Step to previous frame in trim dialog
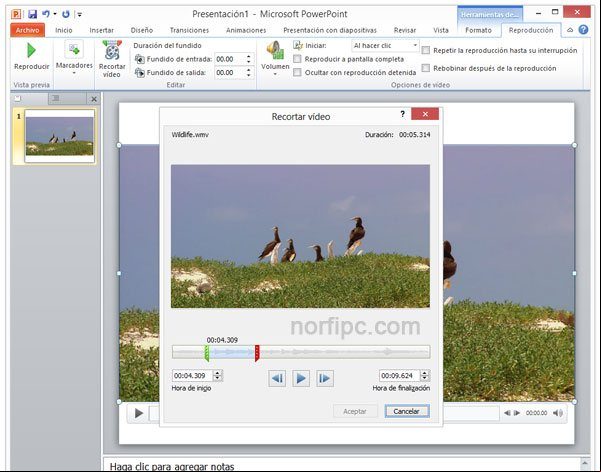The height and width of the screenshot is (472, 601). (277, 378)
